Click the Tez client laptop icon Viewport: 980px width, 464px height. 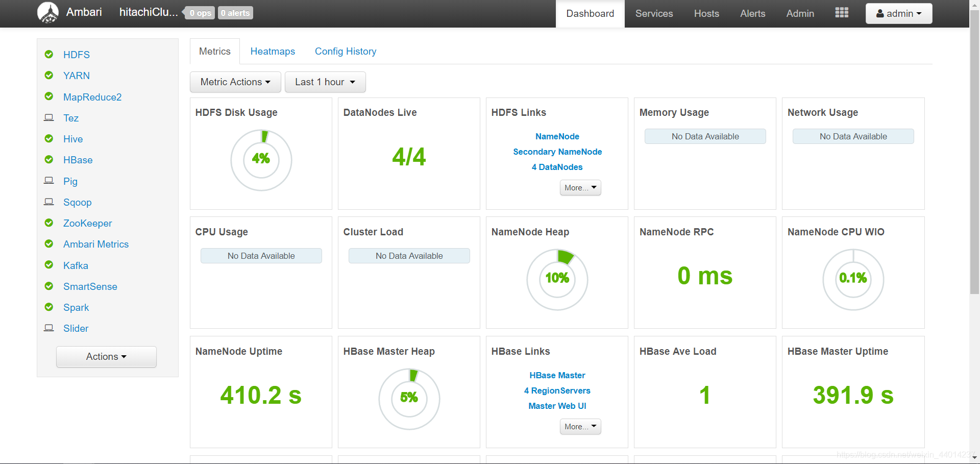(49, 117)
